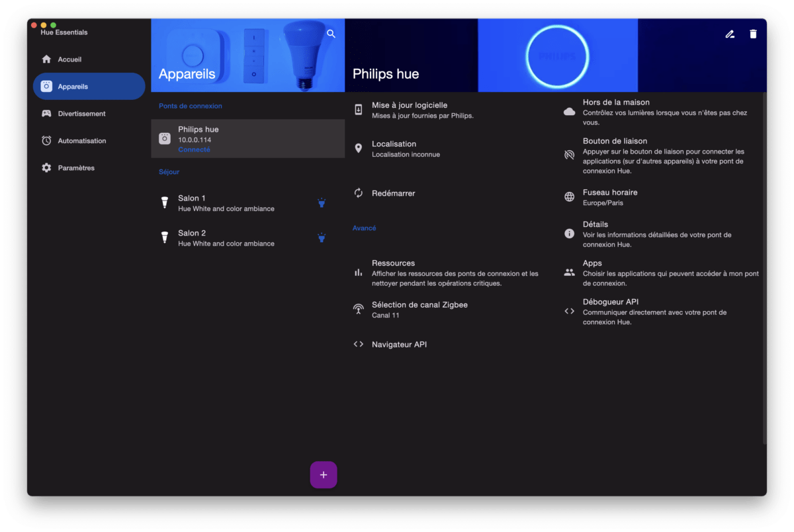Click the software update download icon

(359, 110)
